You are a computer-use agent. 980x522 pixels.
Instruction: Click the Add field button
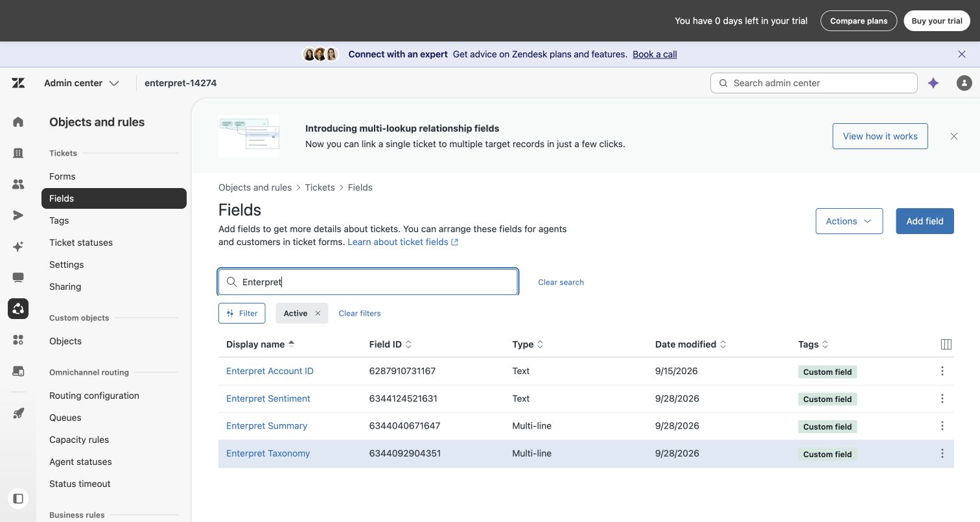[925, 221]
